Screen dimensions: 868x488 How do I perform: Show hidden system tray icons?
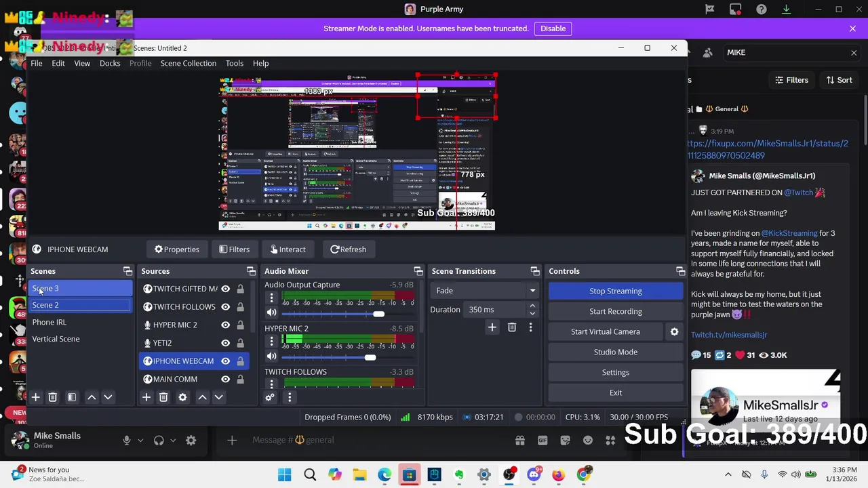pyautogui.click(x=728, y=474)
